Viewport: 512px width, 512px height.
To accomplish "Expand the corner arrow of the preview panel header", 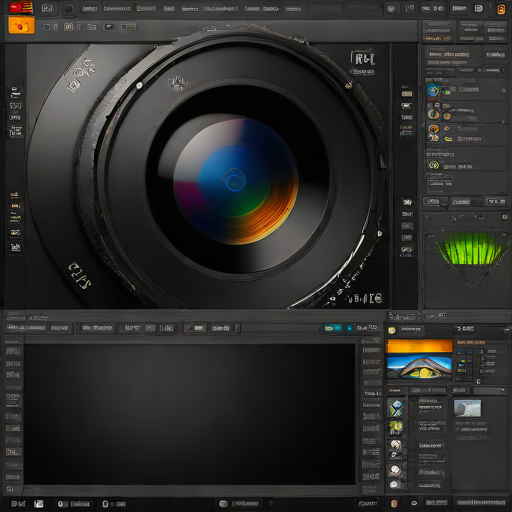I will 507,330.
